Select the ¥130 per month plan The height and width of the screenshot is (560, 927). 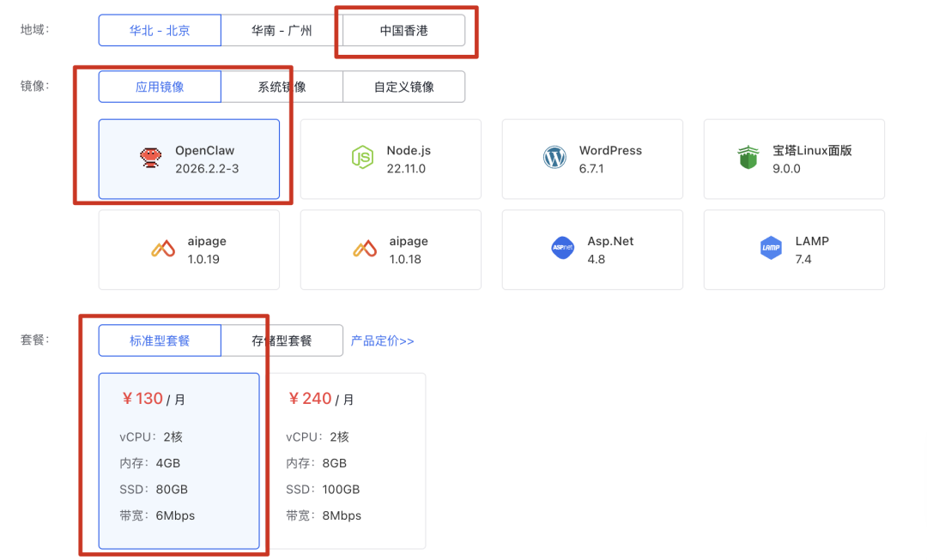(x=180, y=461)
